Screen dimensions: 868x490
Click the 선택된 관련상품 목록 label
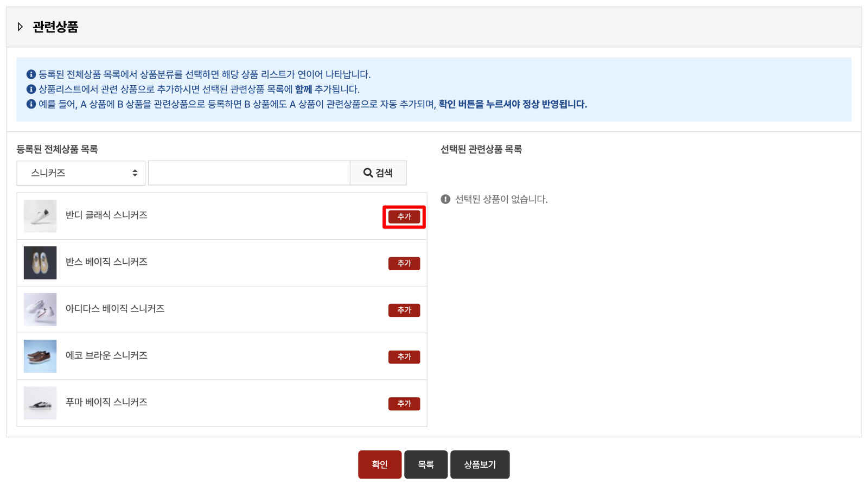(481, 149)
